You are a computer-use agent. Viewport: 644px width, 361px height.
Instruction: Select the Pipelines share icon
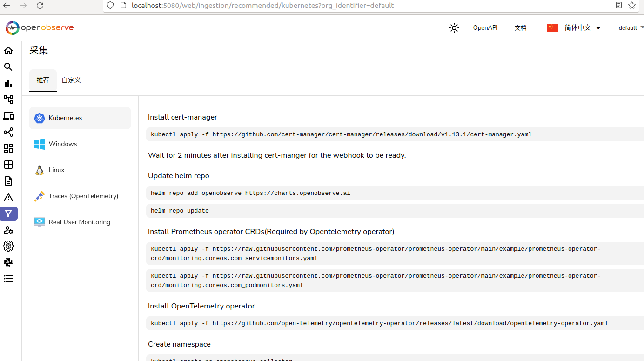(x=8, y=132)
